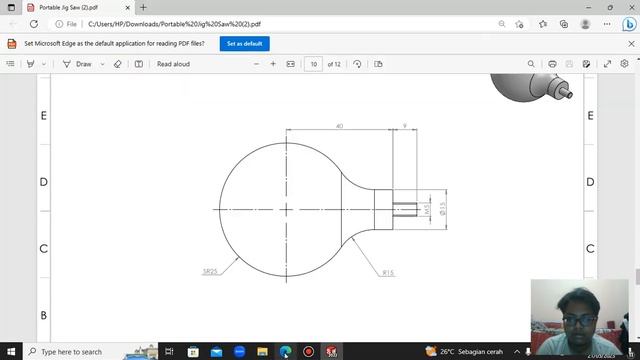Show hidden system tray icons
This screenshot has height=360, width=640.
coord(517,351)
